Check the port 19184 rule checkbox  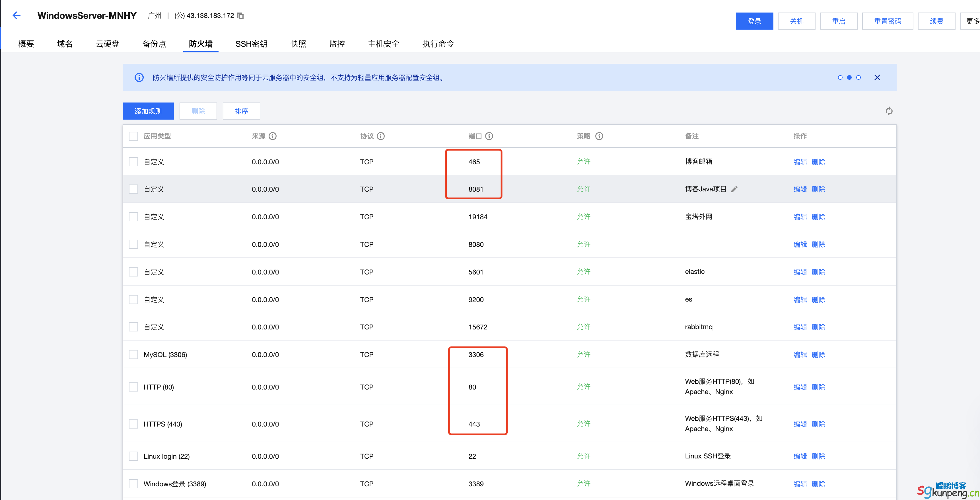coord(133,217)
